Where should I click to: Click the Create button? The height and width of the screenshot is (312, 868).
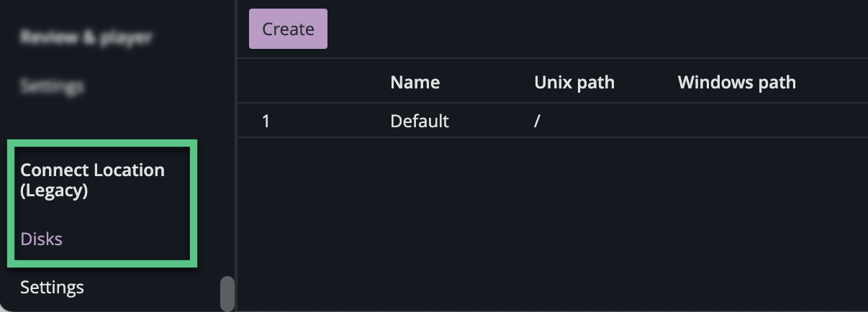pyautogui.click(x=288, y=29)
